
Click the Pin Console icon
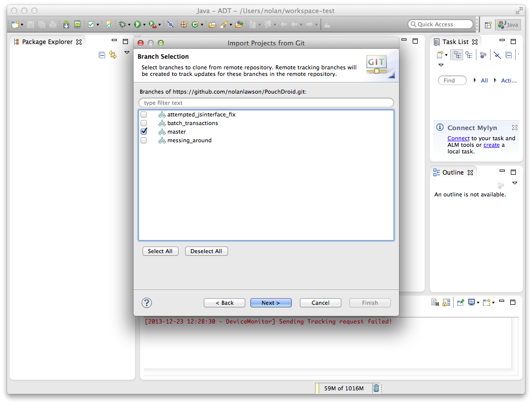[460, 302]
